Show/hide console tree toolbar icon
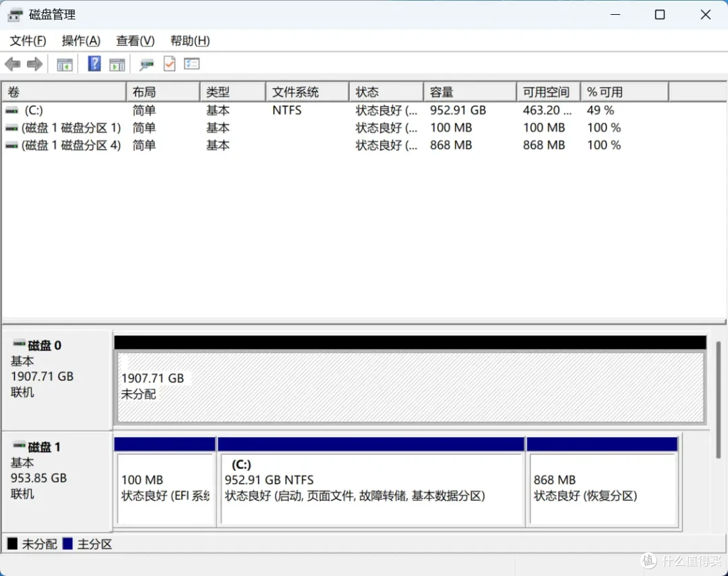The width and height of the screenshot is (728, 576). pyautogui.click(x=65, y=65)
